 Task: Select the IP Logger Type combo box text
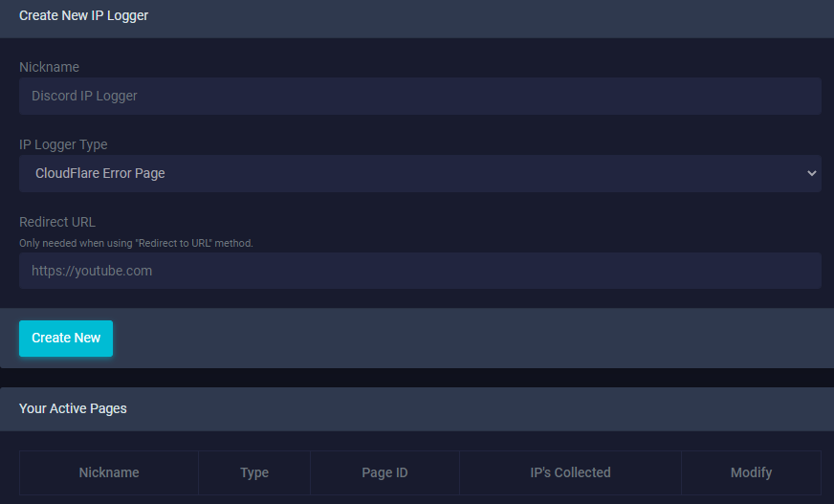(100, 173)
